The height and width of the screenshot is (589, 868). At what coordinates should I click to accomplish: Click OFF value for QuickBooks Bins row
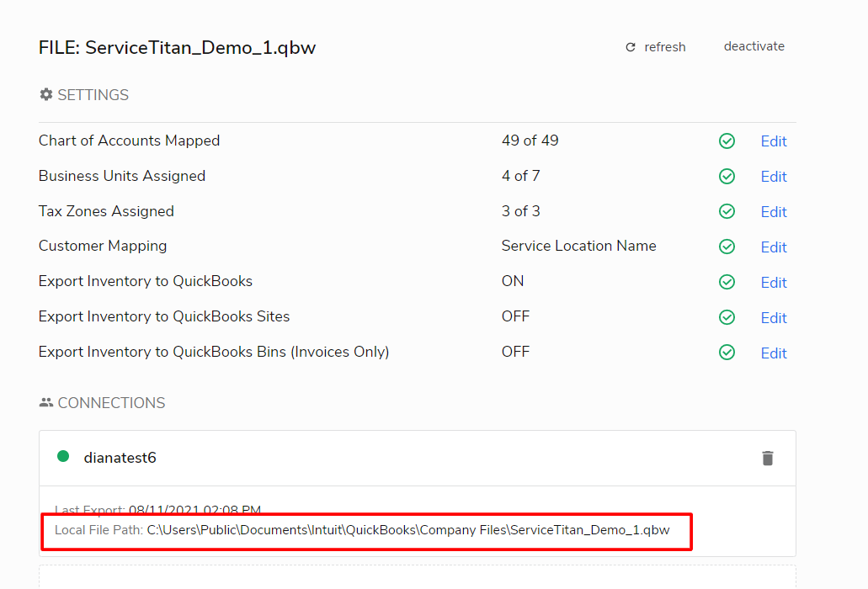pyautogui.click(x=515, y=352)
